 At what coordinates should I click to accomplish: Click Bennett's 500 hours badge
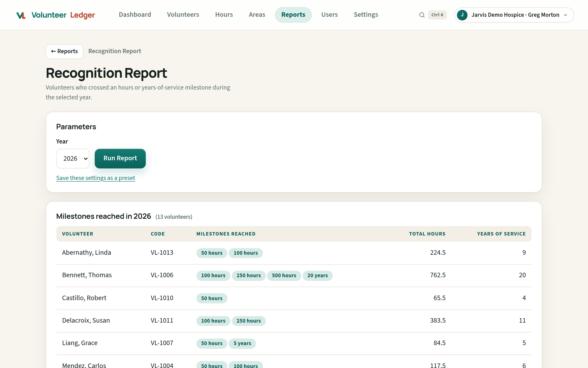point(284,276)
